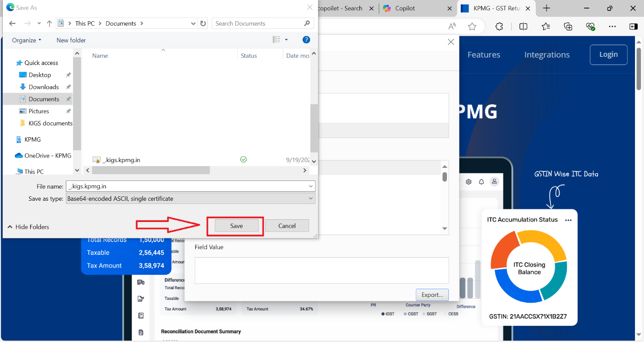
Task: Click the synced status icon for _.kigs.kpmg.in
Action: click(x=244, y=159)
